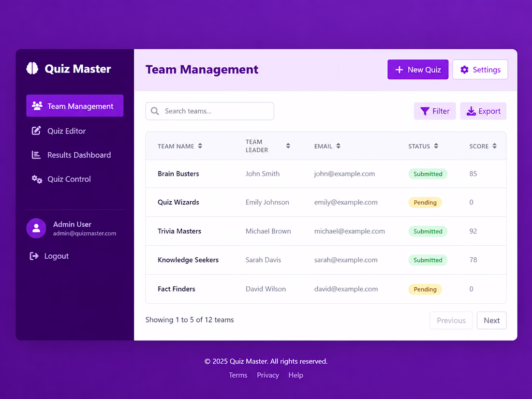Go to the Next page of teams
This screenshot has width=532, height=399.
click(492, 320)
